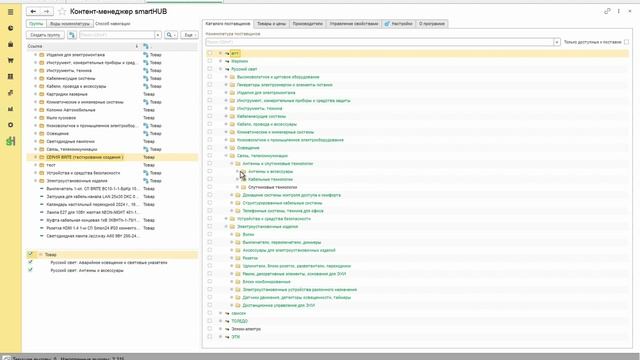This screenshot has width=640, height=360.
Task: Open the gear settings sidebar icon
Action: 11,125
